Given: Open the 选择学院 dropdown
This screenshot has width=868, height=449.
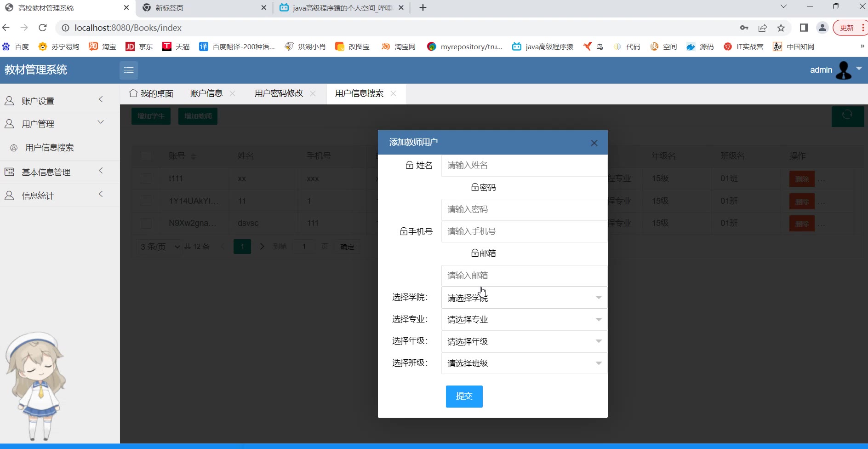Looking at the screenshot, I should [524, 298].
